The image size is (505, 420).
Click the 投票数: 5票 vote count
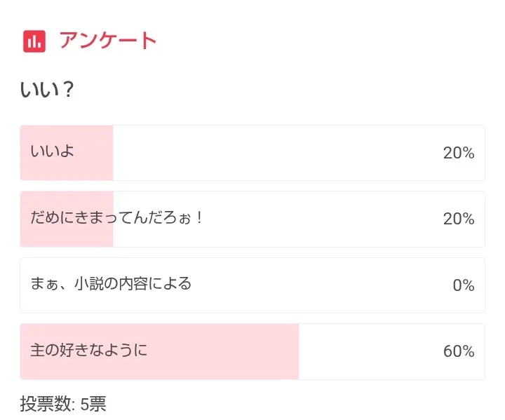pos(63,405)
